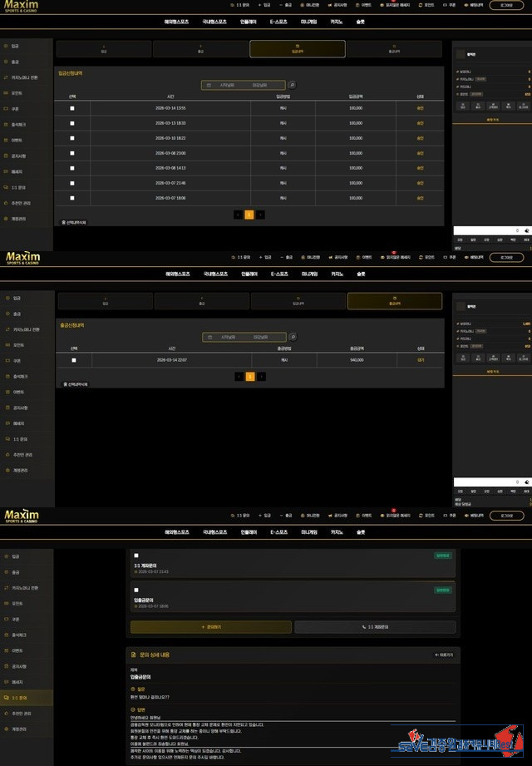Select checkbox of 2026-03-07 18:06 deposit row
This screenshot has height=766, width=532.
(x=72, y=198)
